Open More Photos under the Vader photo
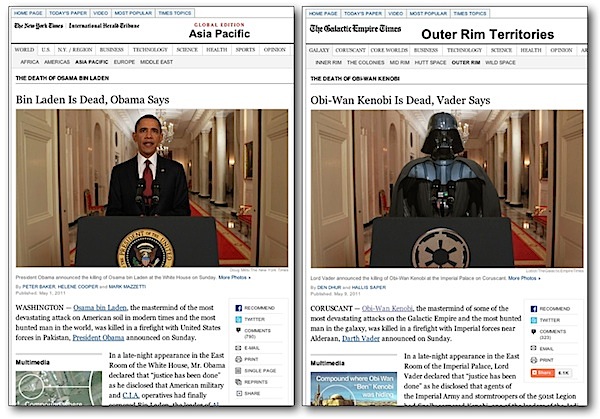 pos(524,278)
